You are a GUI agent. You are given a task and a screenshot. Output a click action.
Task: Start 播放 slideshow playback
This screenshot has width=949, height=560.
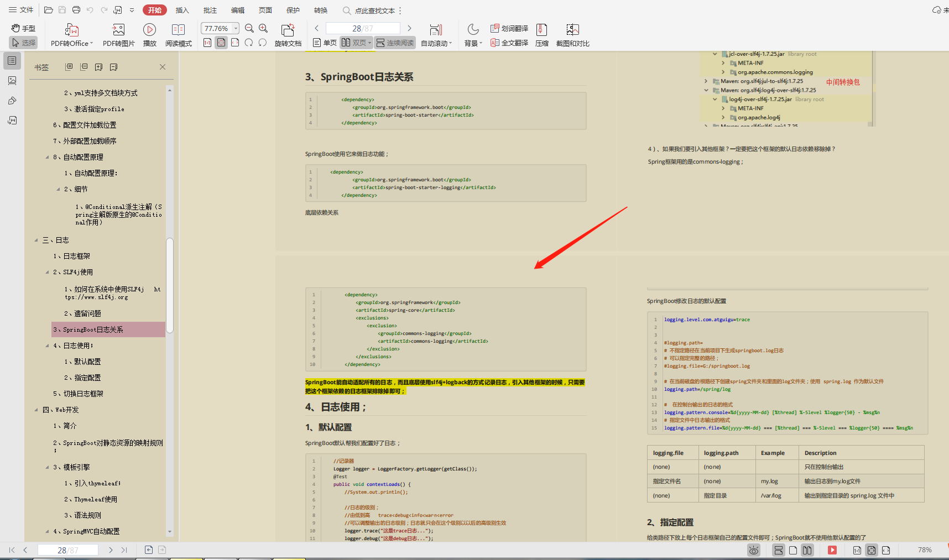(149, 34)
